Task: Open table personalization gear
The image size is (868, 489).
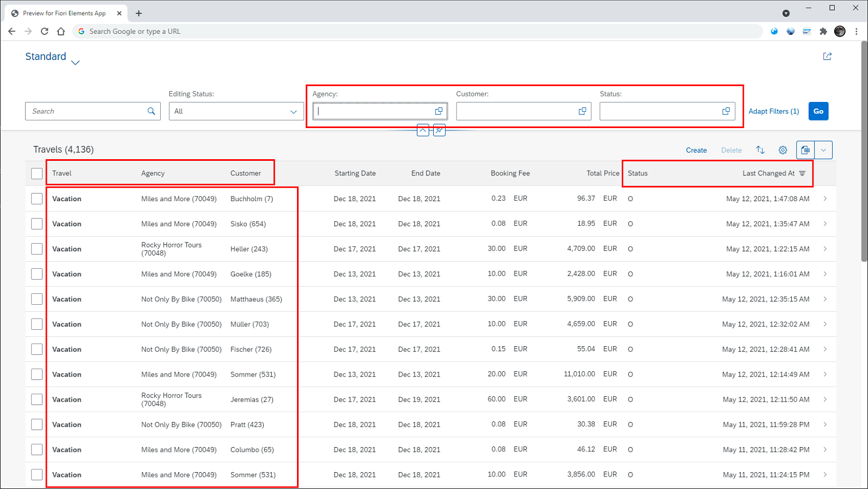Action: click(x=783, y=150)
